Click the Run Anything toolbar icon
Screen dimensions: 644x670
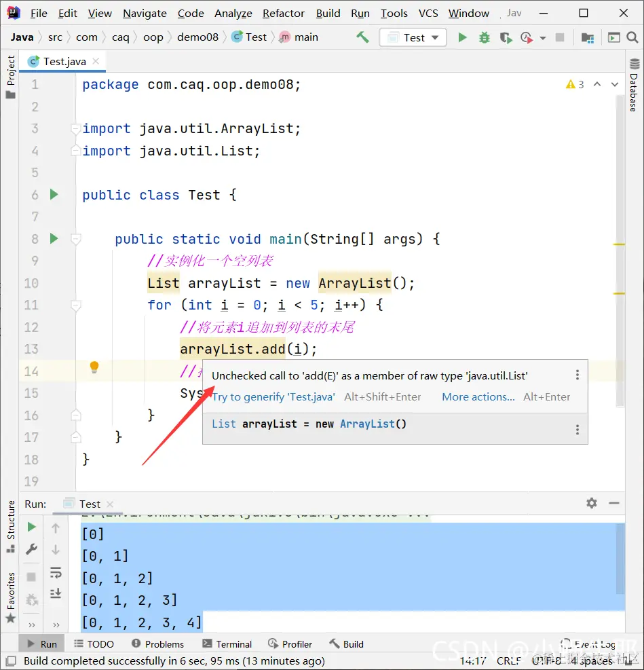click(x=613, y=37)
